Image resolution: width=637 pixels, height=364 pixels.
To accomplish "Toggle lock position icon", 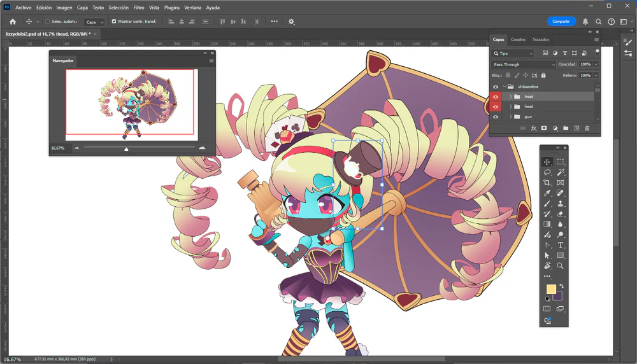I will tap(526, 75).
